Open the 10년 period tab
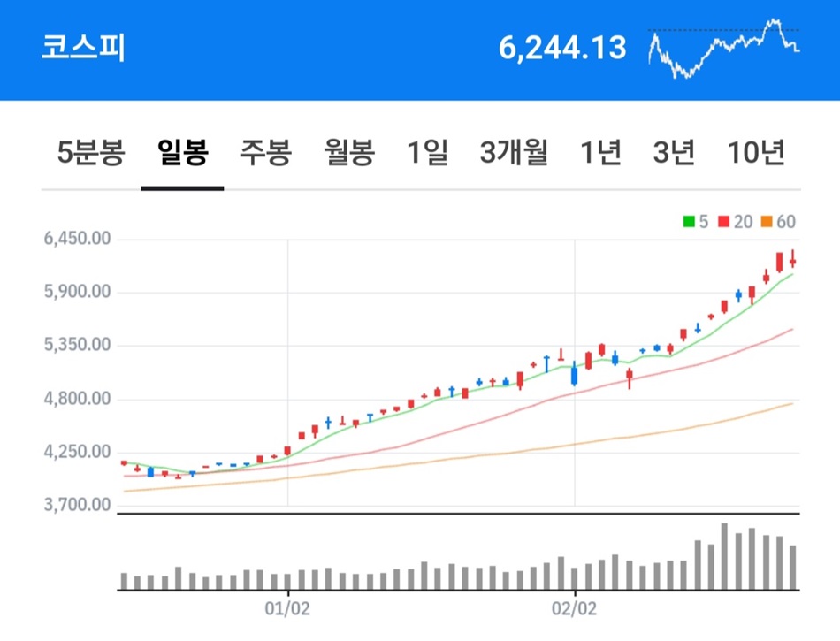The height and width of the screenshot is (641, 840). (x=756, y=152)
